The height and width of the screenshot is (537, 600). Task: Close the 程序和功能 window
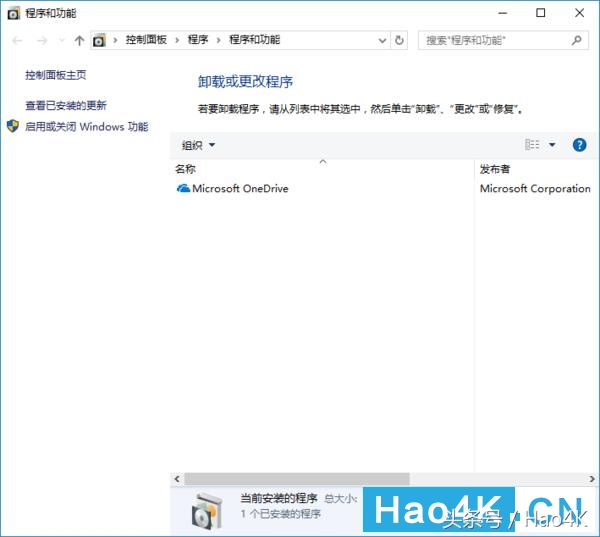pyautogui.click(x=579, y=13)
